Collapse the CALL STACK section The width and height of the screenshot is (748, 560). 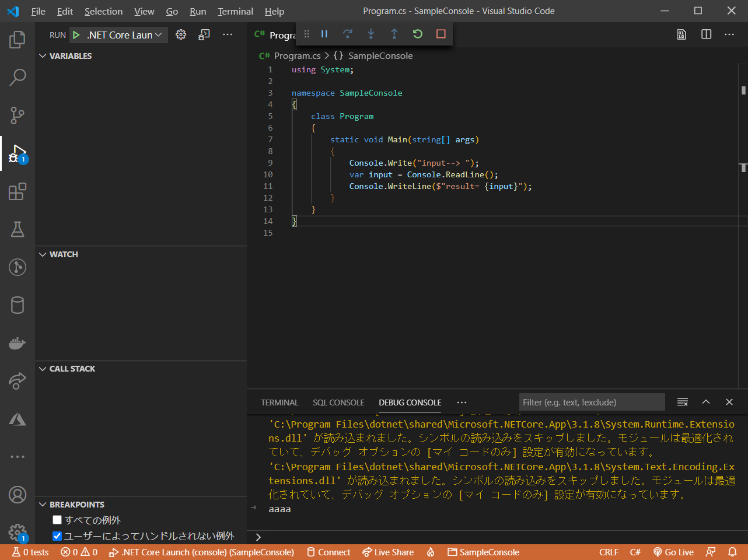pyautogui.click(x=141, y=369)
